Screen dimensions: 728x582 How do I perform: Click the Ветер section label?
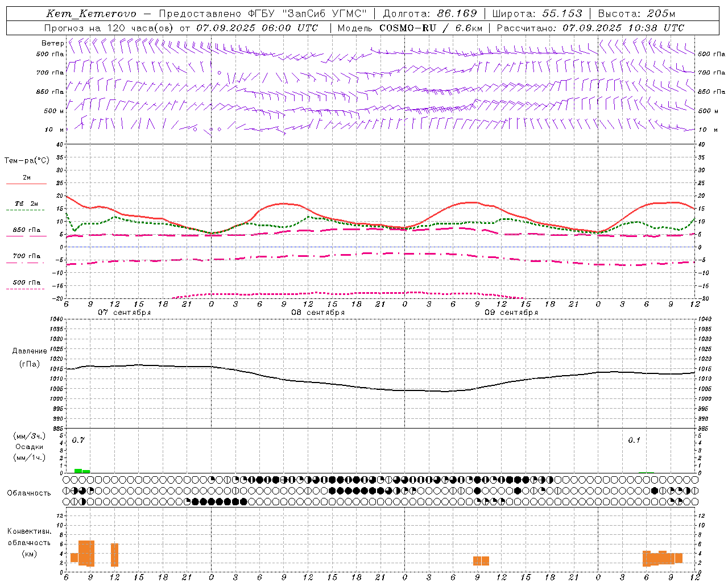tap(52, 43)
